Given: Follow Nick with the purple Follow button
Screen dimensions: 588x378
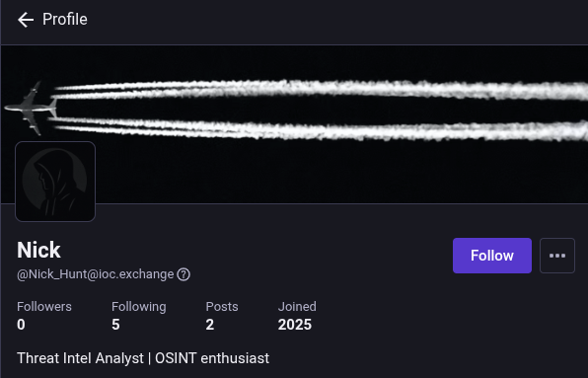Looking at the screenshot, I should pyautogui.click(x=492, y=256).
